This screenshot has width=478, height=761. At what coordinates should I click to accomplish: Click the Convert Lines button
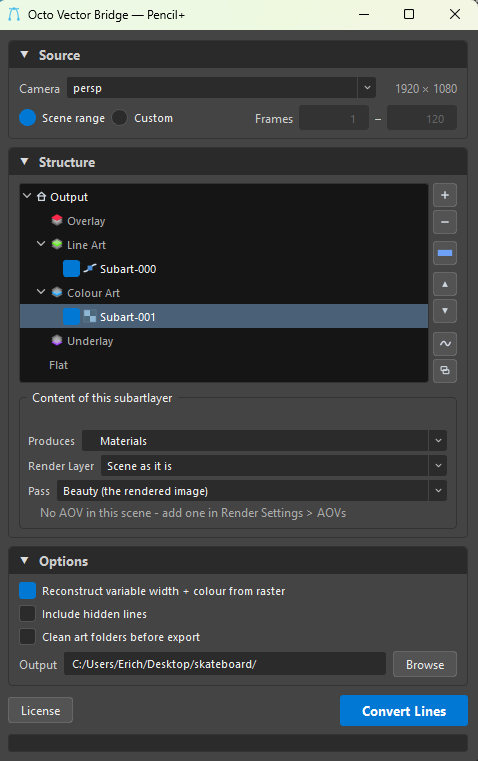404,711
